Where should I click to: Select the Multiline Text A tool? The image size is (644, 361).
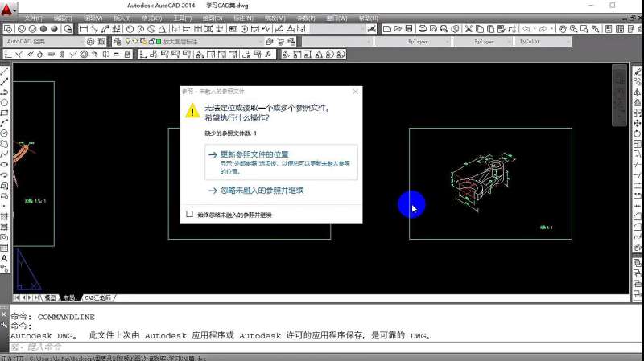coord(4,258)
